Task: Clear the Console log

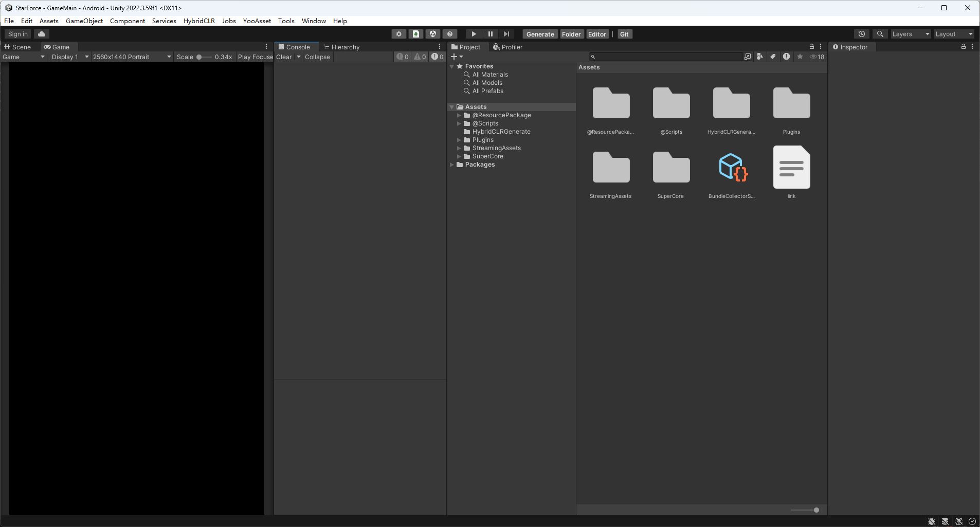Action: (284, 57)
